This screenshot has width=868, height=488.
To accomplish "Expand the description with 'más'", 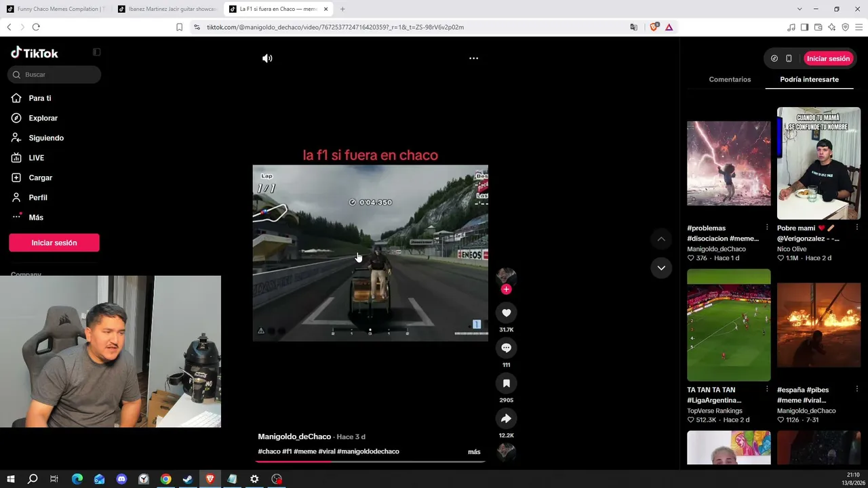I will click(x=474, y=452).
